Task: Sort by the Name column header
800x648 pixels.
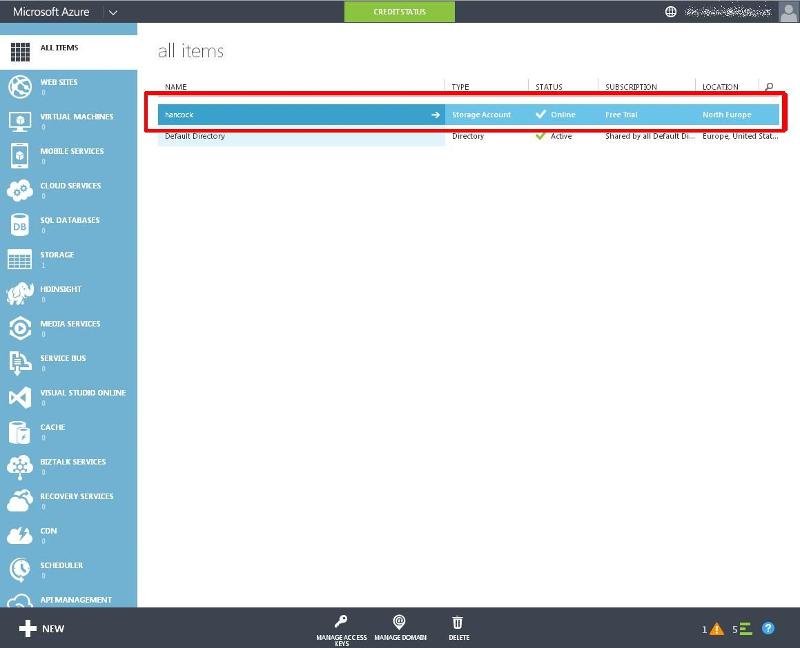Action: tap(176, 87)
